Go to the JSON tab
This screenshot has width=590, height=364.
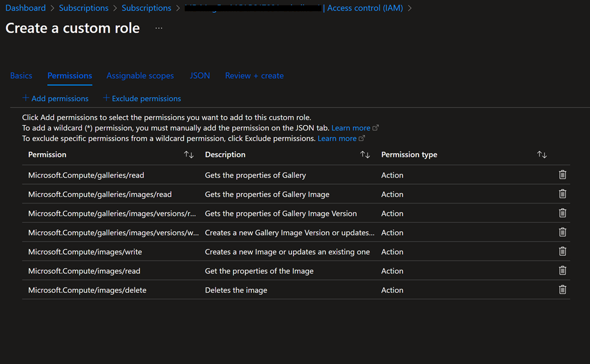click(x=200, y=75)
